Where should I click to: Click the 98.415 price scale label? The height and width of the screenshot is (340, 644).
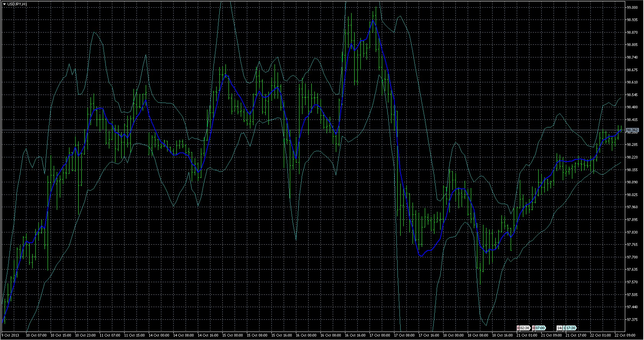tap(632, 120)
